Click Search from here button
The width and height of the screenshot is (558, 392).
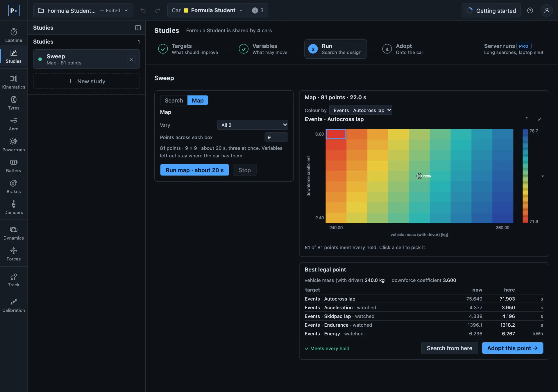tap(449, 348)
